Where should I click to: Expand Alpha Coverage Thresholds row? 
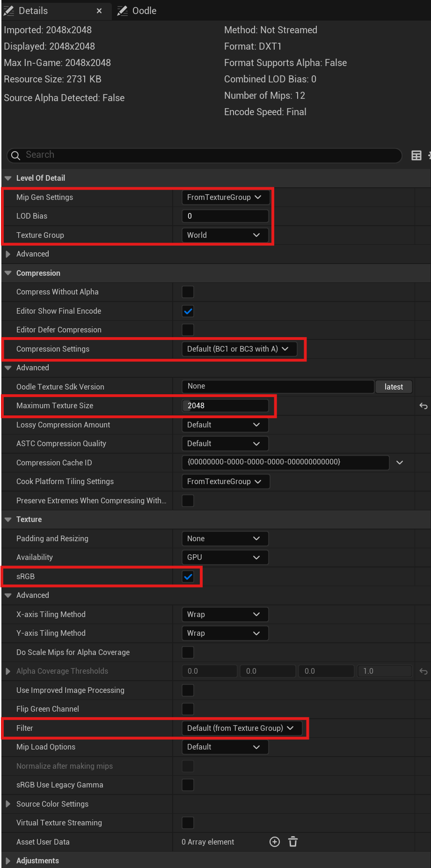[x=8, y=671]
